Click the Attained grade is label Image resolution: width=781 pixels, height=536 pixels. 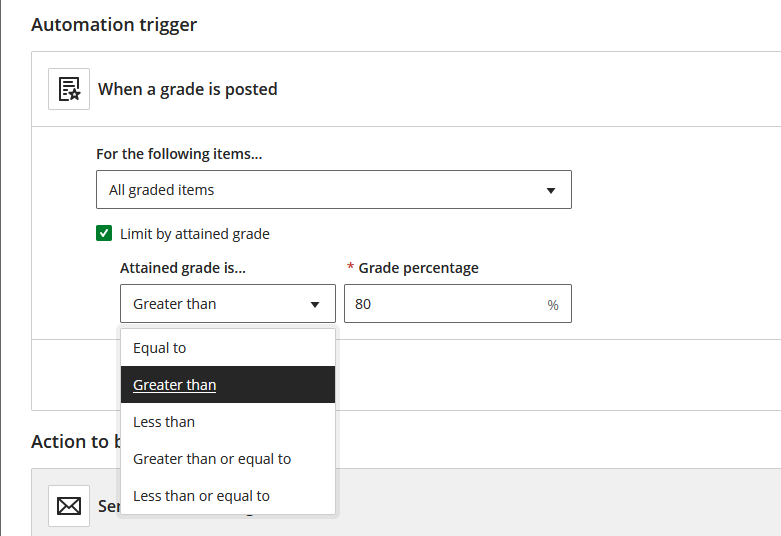(183, 268)
